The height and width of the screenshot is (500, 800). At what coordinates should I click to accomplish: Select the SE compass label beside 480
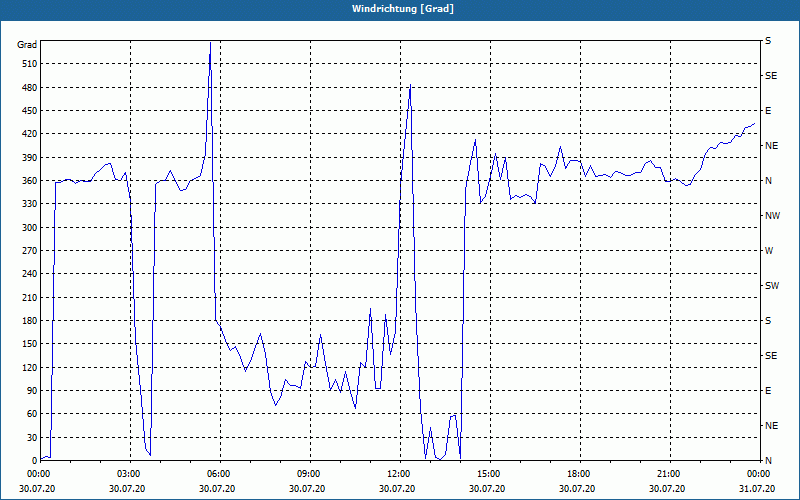771,76
